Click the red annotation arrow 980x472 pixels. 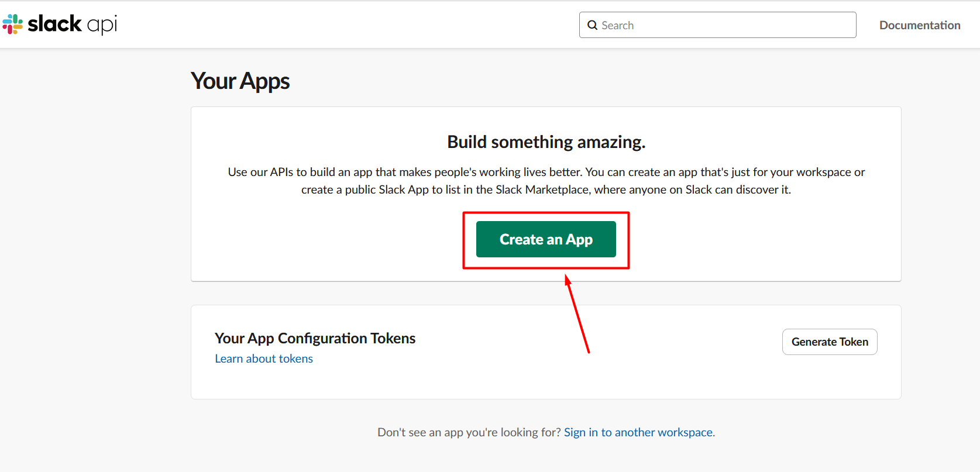[577, 315]
